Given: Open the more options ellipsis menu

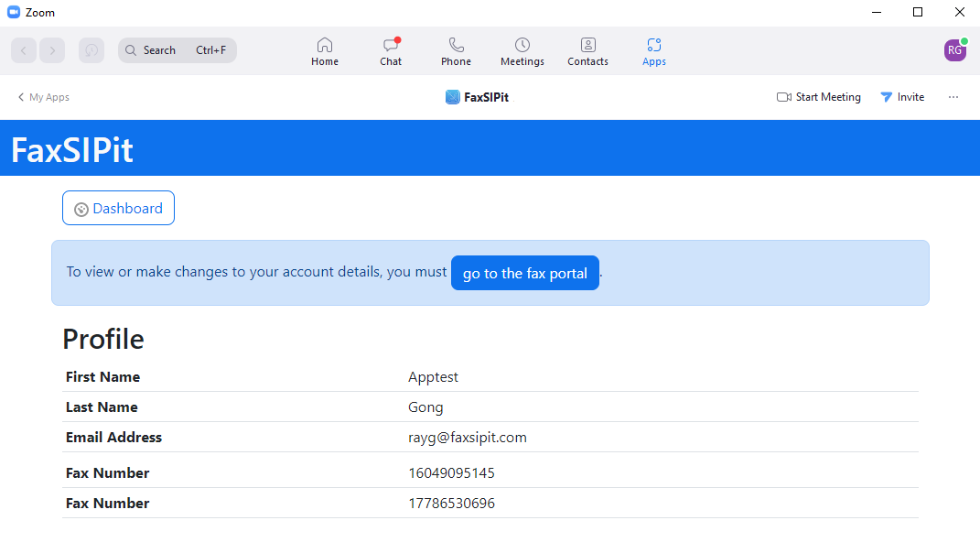Looking at the screenshot, I should click(x=953, y=97).
